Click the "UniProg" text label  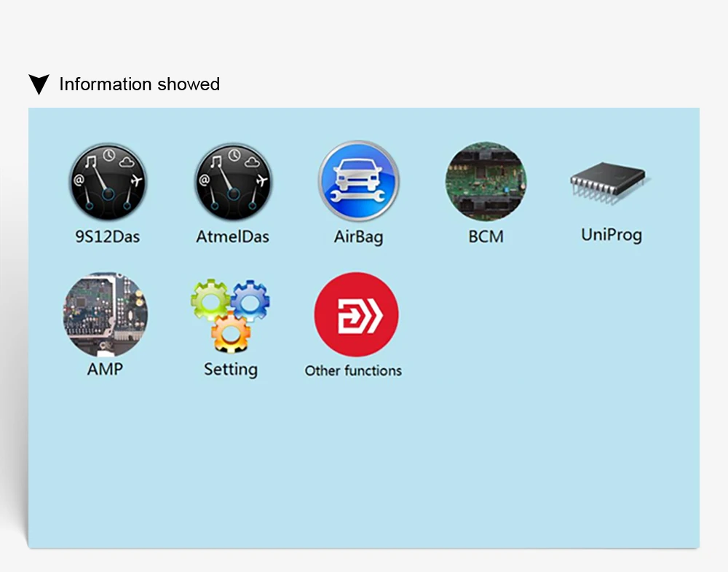pos(612,235)
